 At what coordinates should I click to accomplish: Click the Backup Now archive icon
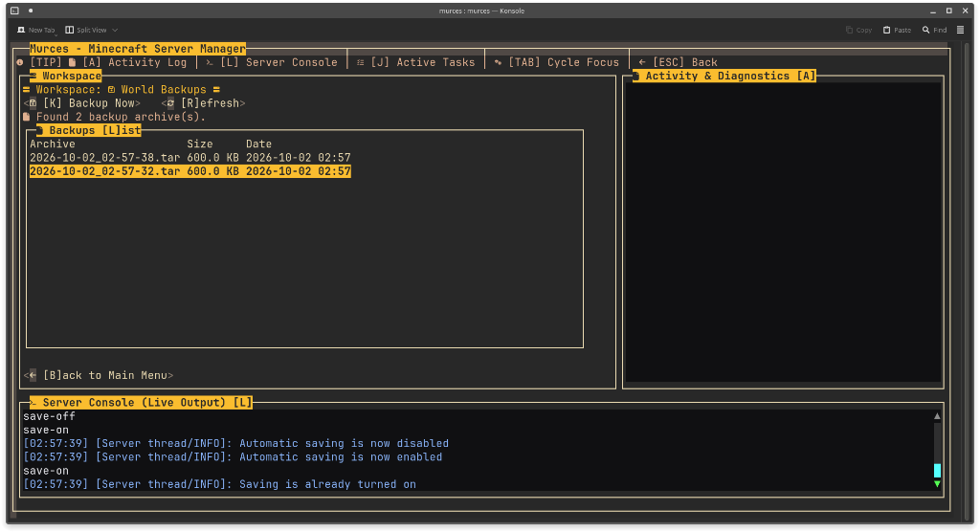tap(33, 103)
